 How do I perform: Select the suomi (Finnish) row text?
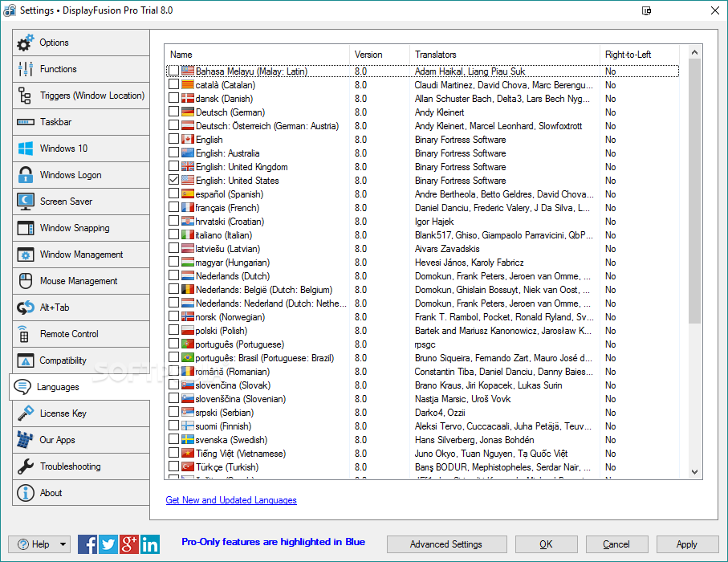[223, 426]
